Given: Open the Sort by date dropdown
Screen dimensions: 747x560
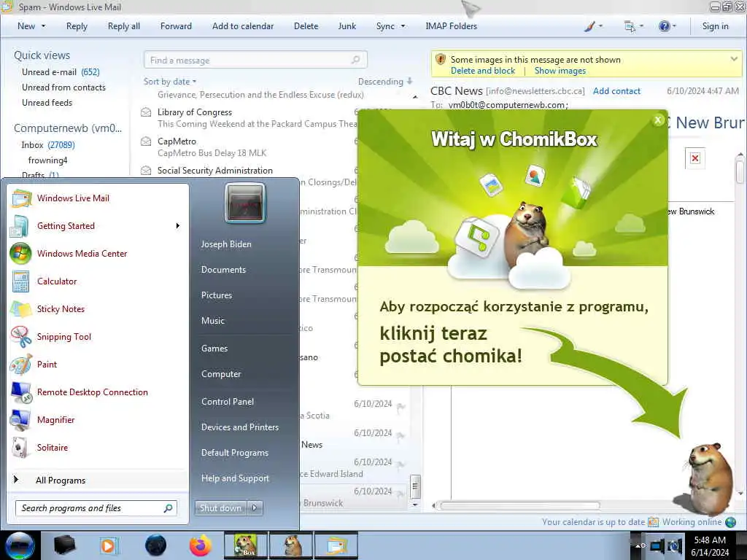Looking at the screenshot, I should (169, 82).
